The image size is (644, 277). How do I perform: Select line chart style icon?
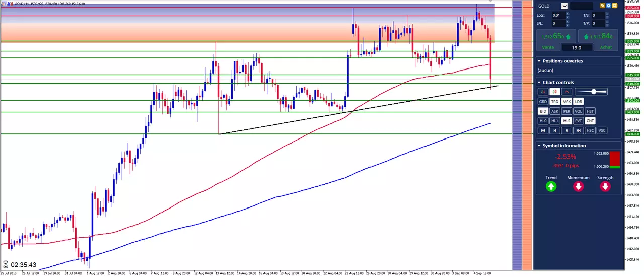coord(567,92)
